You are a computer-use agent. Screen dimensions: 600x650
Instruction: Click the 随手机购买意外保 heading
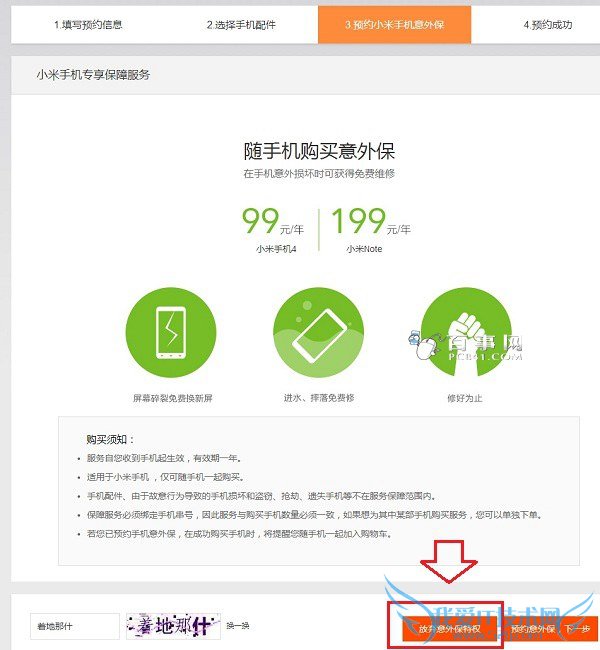(x=319, y=151)
